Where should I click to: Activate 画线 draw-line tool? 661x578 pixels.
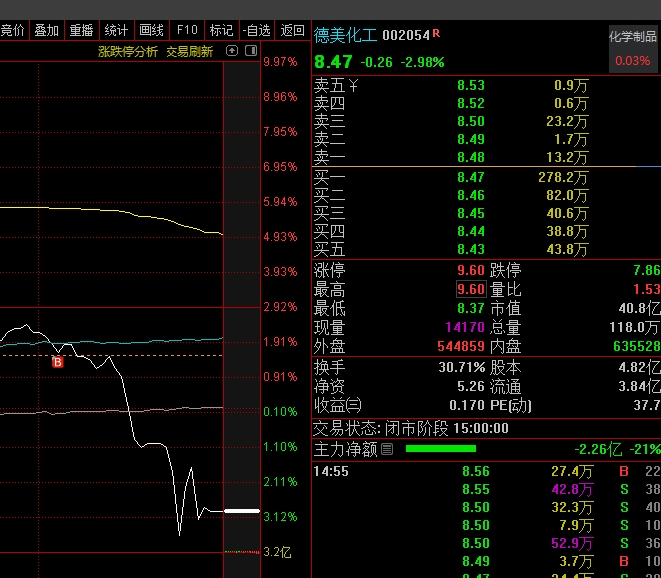point(151,30)
